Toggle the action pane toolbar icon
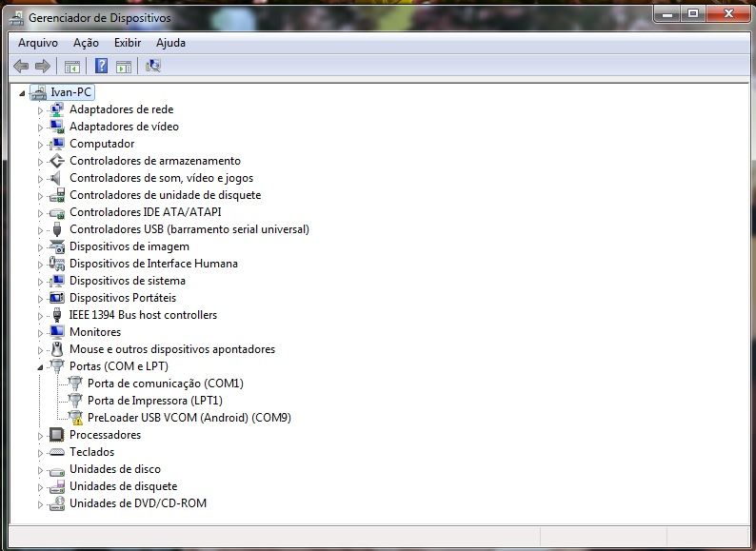 (x=124, y=67)
